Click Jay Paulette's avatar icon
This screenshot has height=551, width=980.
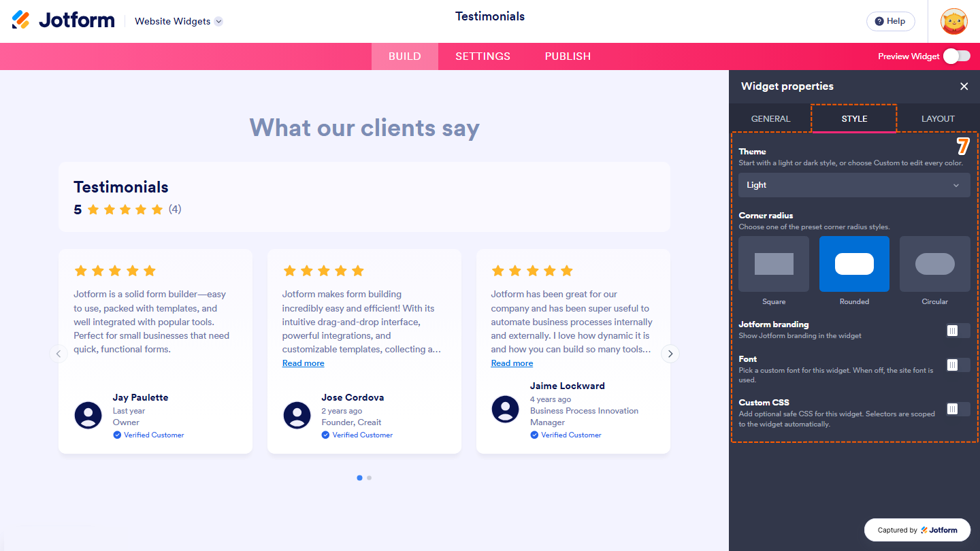88,415
